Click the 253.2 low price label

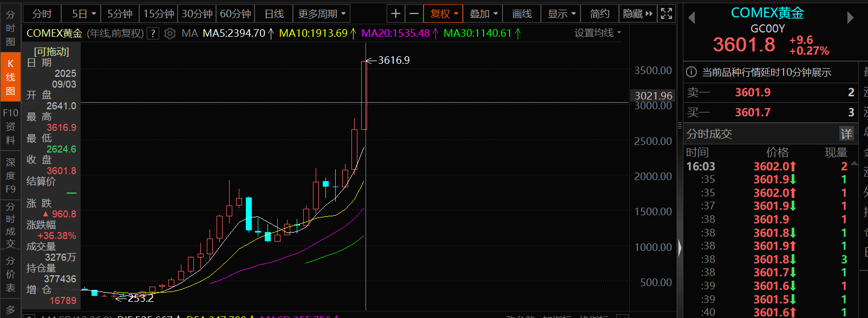141,298
